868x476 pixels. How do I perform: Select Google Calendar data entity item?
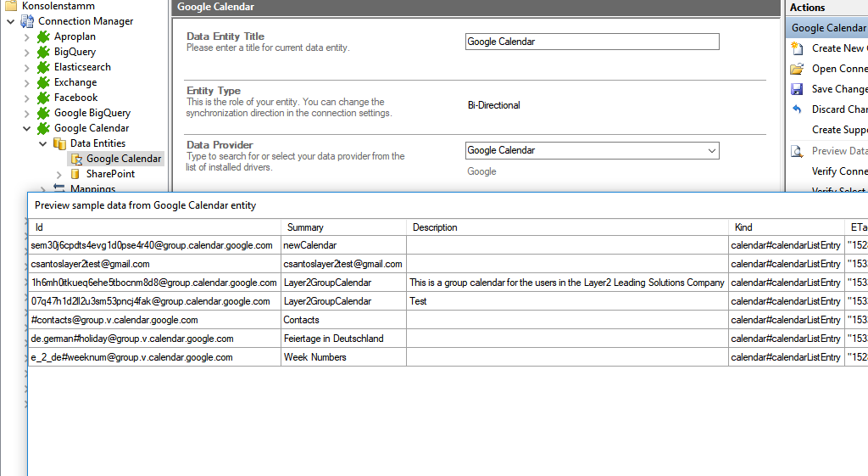click(x=123, y=159)
